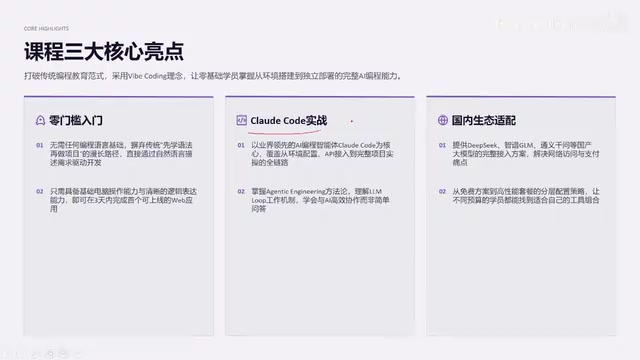Click the 零门槛入门 card heading

pyautogui.click(x=76, y=120)
